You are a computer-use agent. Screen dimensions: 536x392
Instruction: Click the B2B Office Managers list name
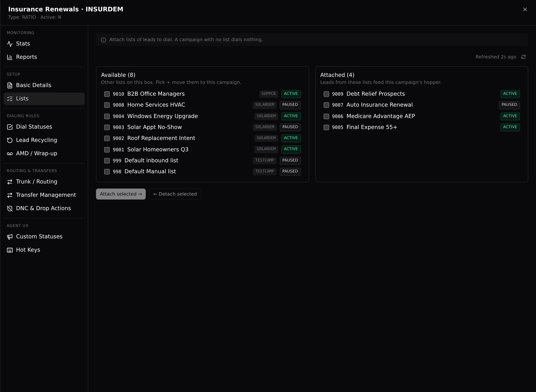(156, 94)
